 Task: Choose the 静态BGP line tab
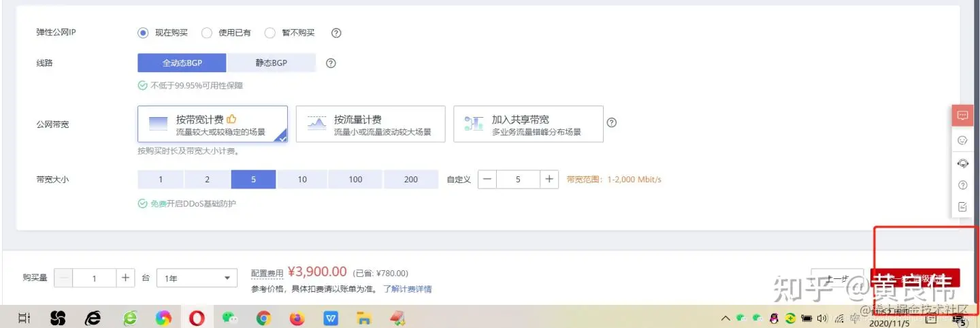pyautogui.click(x=272, y=63)
